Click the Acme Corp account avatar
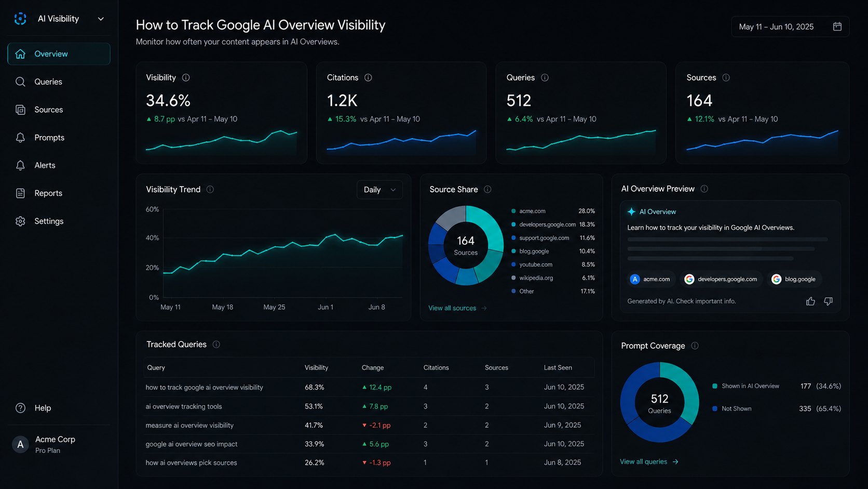 coord(20,444)
